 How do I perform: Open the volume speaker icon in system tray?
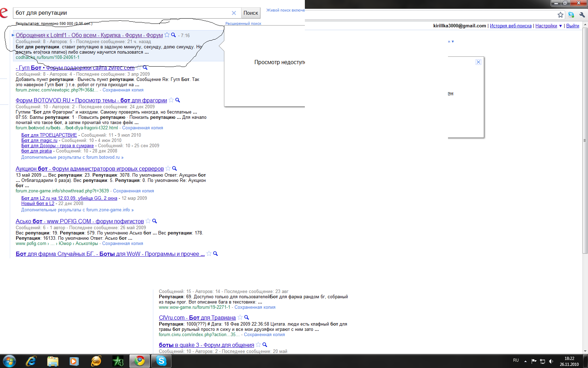click(551, 361)
